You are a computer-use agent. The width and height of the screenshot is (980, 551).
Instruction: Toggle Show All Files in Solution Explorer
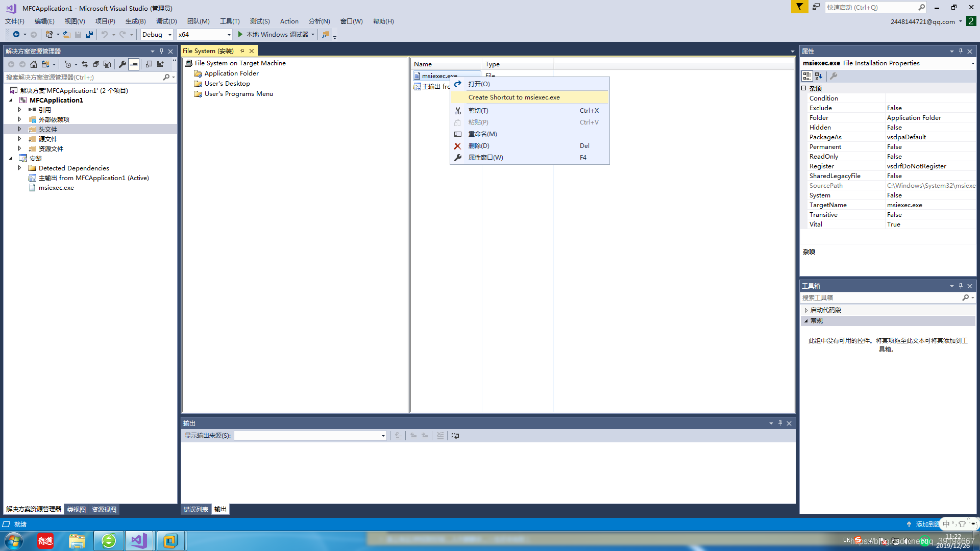107,64
